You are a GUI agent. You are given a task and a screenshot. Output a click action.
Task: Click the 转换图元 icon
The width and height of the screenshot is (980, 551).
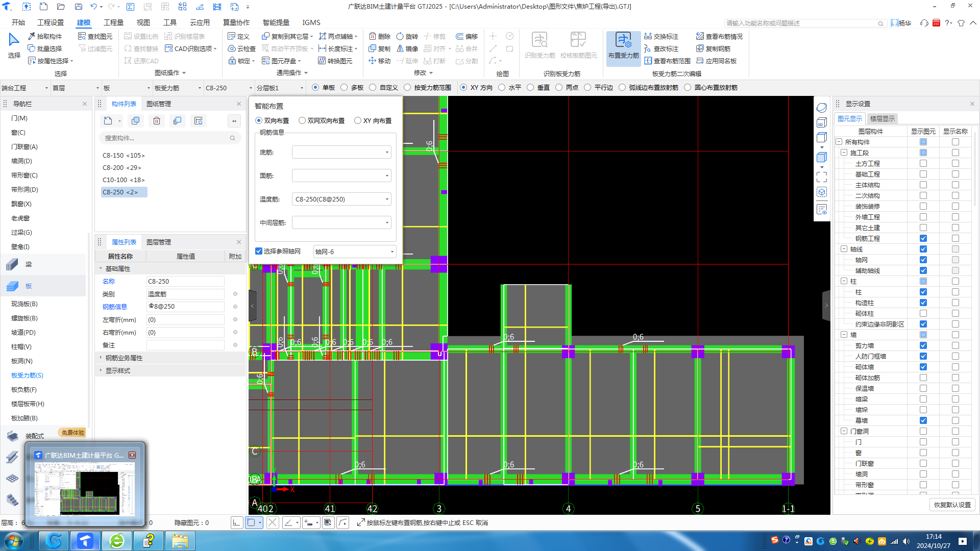tap(322, 61)
